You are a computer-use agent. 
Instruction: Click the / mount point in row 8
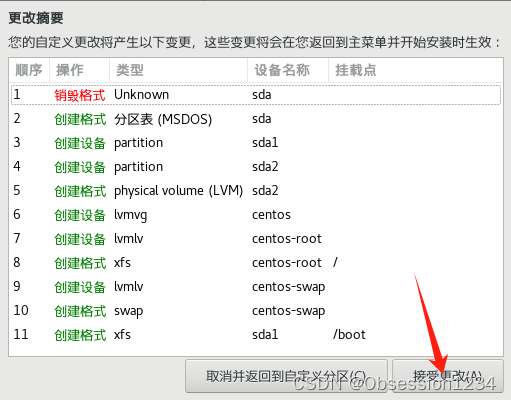tap(335, 263)
